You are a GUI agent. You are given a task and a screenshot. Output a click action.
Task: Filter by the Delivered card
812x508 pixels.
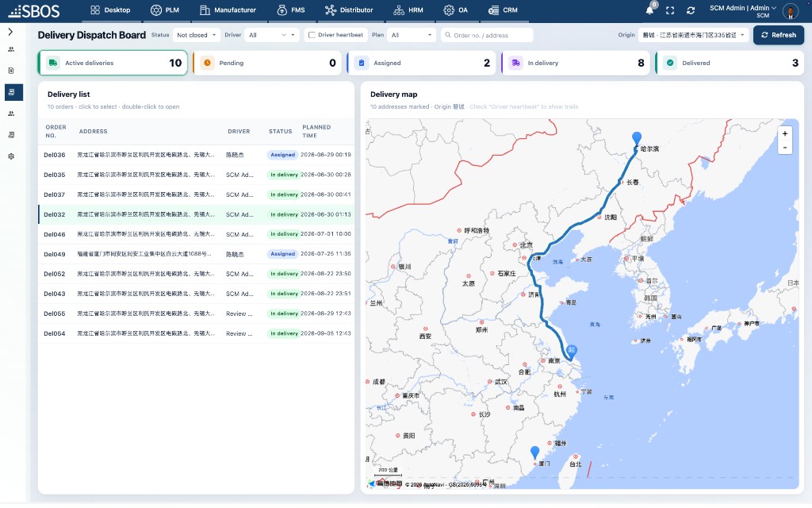point(730,63)
